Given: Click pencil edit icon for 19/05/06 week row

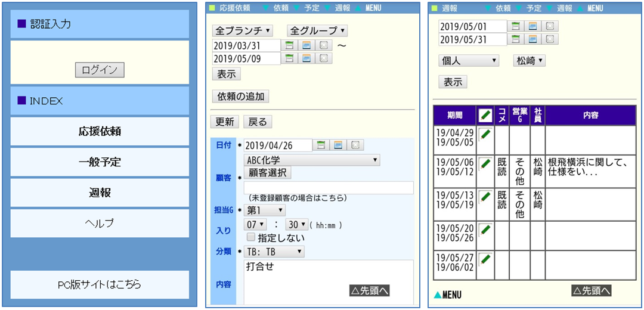Looking at the screenshot, I should (x=485, y=163).
